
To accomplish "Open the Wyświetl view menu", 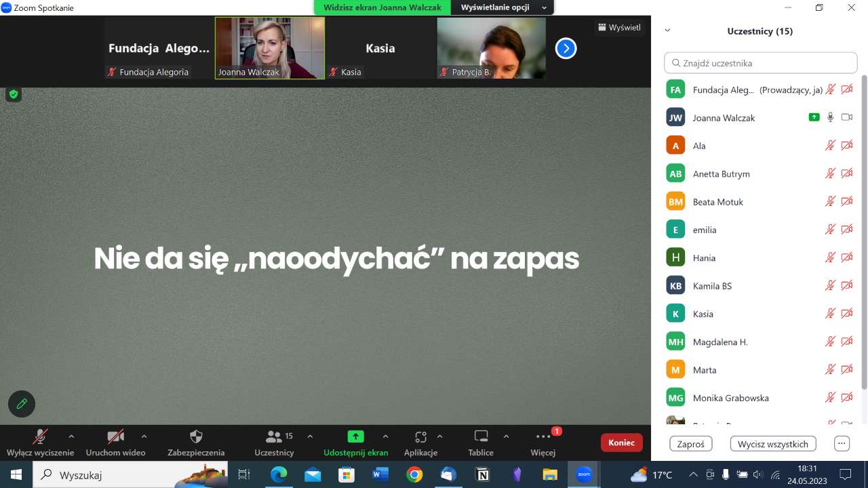I will pyautogui.click(x=618, y=28).
